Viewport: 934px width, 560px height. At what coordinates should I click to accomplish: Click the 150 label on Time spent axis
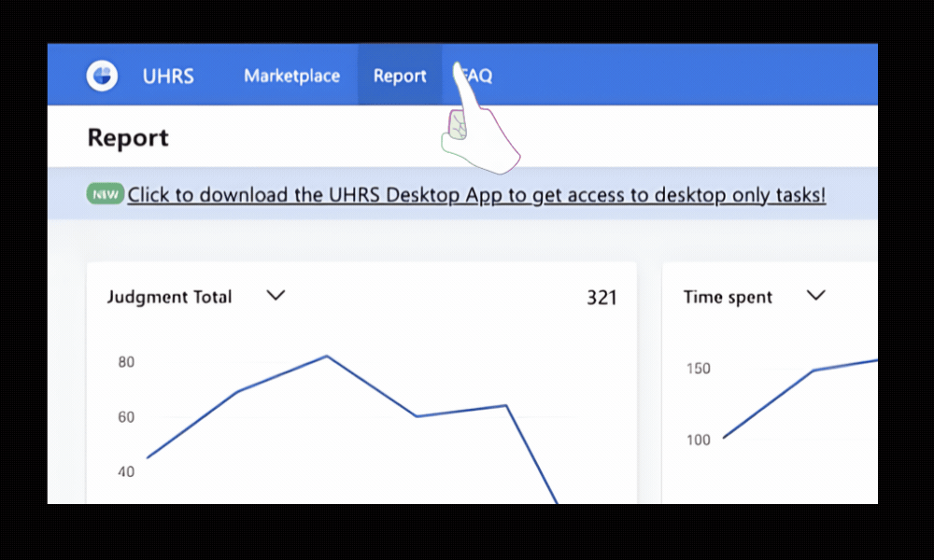[x=698, y=369]
